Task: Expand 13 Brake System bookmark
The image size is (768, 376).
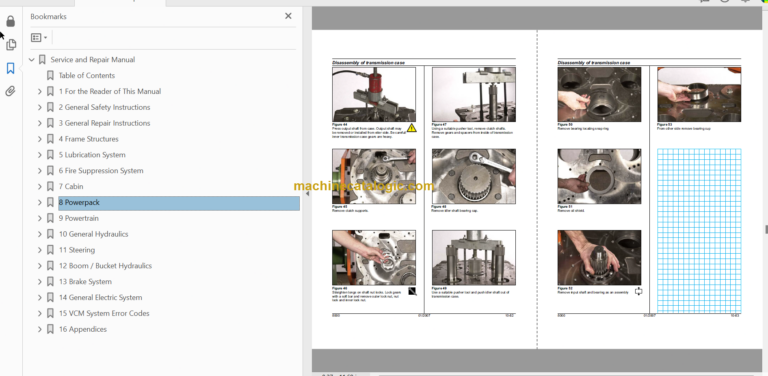Action: pos(40,282)
